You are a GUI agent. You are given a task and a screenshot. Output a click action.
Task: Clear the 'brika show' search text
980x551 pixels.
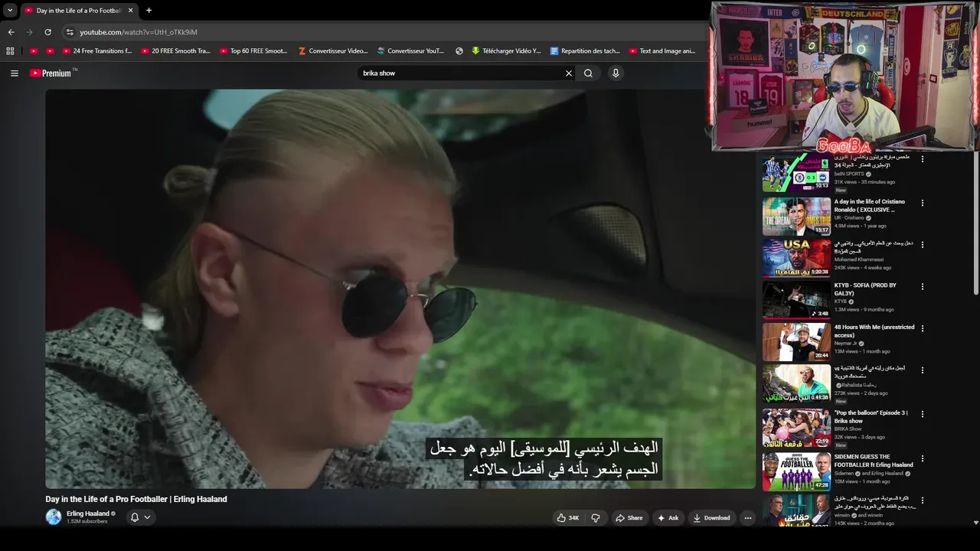point(568,73)
